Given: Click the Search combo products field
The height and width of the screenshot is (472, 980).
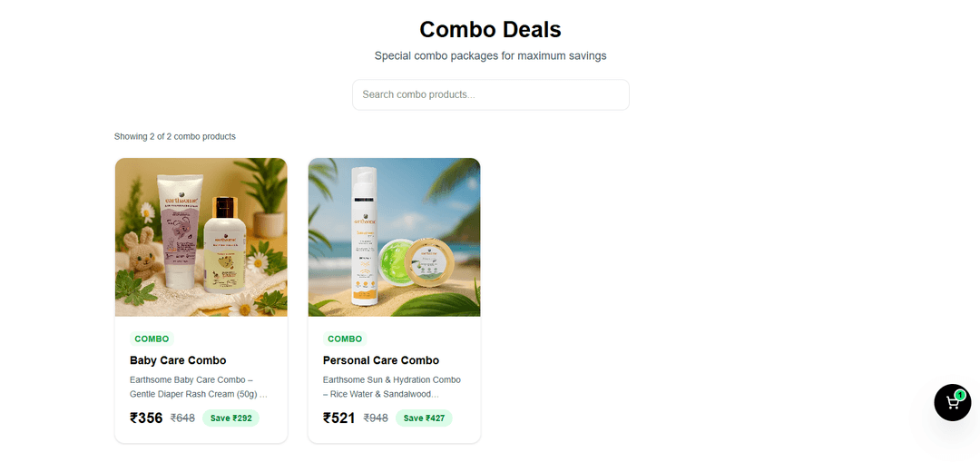Looking at the screenshot, I should pyautogui.click(x=490, y=94).
